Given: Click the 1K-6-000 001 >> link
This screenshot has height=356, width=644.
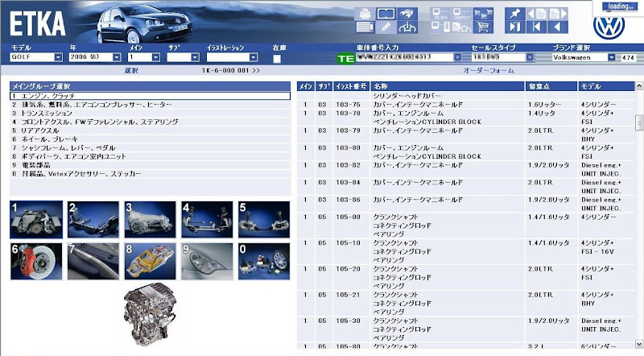Looking at the screenshot, I should pyautogui.click(x=231, y=70).
